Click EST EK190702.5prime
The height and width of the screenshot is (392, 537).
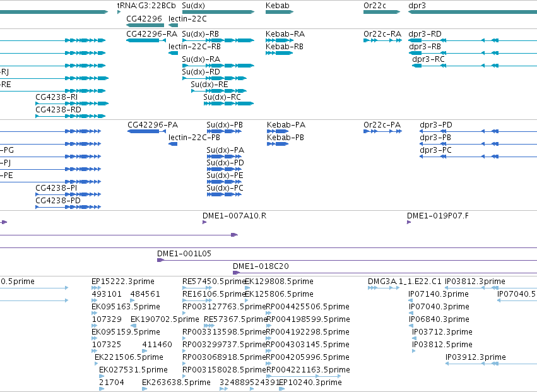click(165, 319)
